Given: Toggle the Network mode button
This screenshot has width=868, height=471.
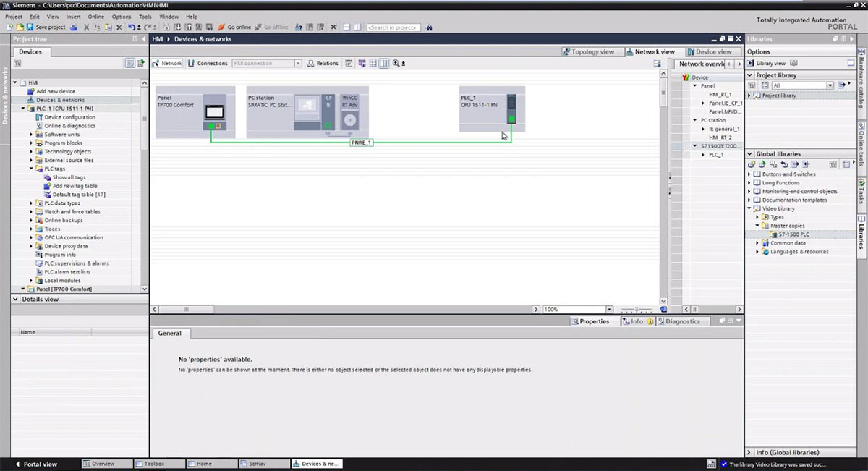Looking at the screenshot, I should (x=167, y=63).
